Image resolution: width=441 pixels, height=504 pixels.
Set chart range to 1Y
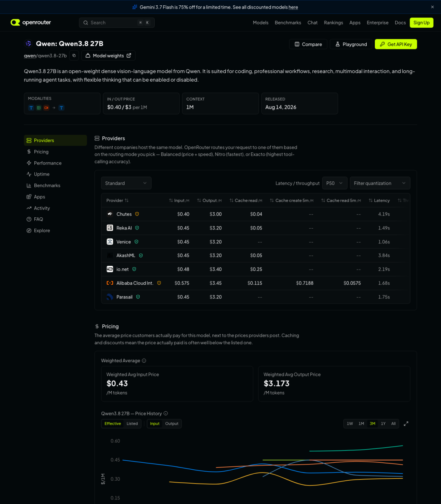tap(383, 424)
